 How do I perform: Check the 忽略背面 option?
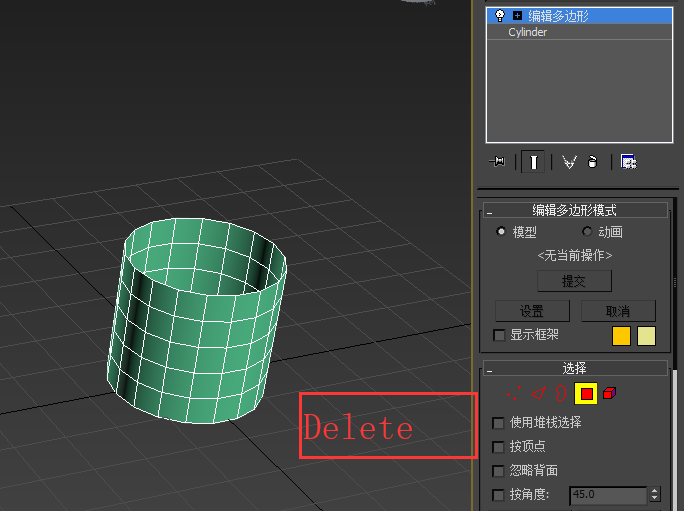(500, 470)
